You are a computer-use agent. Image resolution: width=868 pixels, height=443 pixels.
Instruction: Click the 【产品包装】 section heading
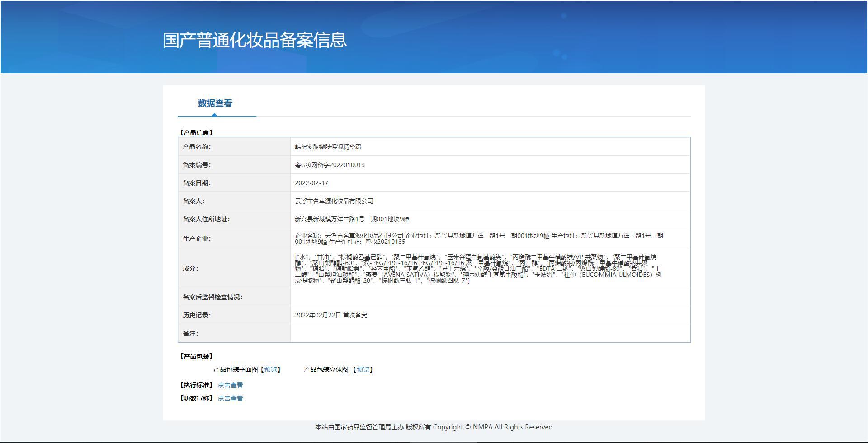click(196, 356)
